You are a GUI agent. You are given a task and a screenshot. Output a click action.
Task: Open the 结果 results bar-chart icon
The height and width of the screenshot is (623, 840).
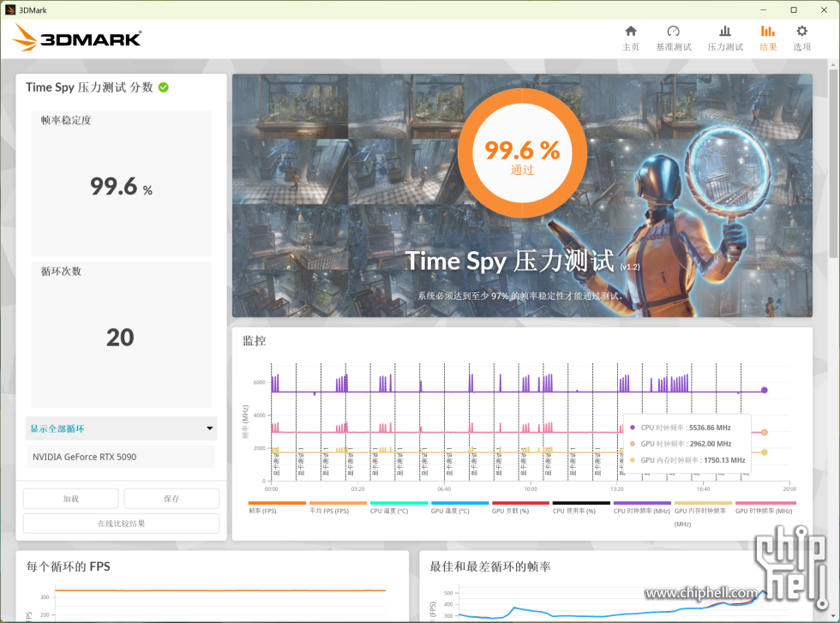(x=768, y=31)
